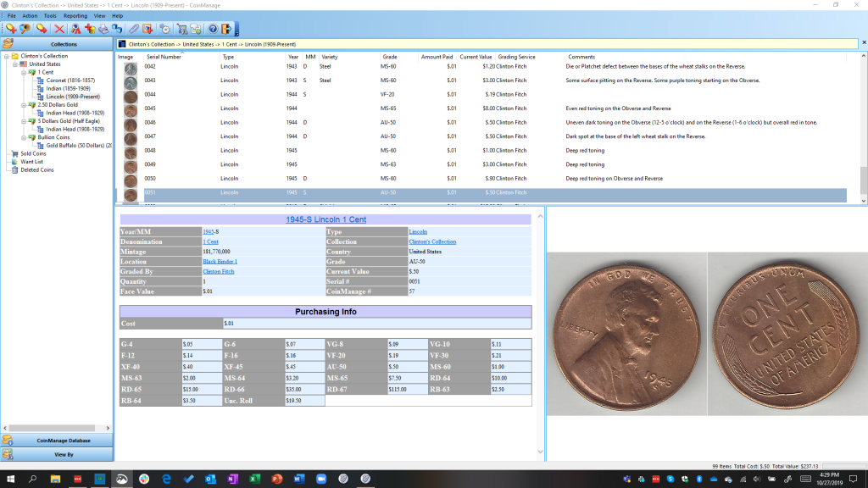
Task: Click the shopping cart toolbar icon
Action: point(182,29)
